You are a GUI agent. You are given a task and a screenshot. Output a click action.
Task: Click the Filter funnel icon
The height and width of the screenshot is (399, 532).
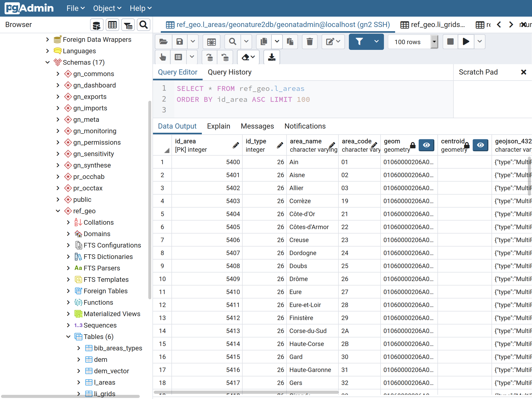point(359,42)
